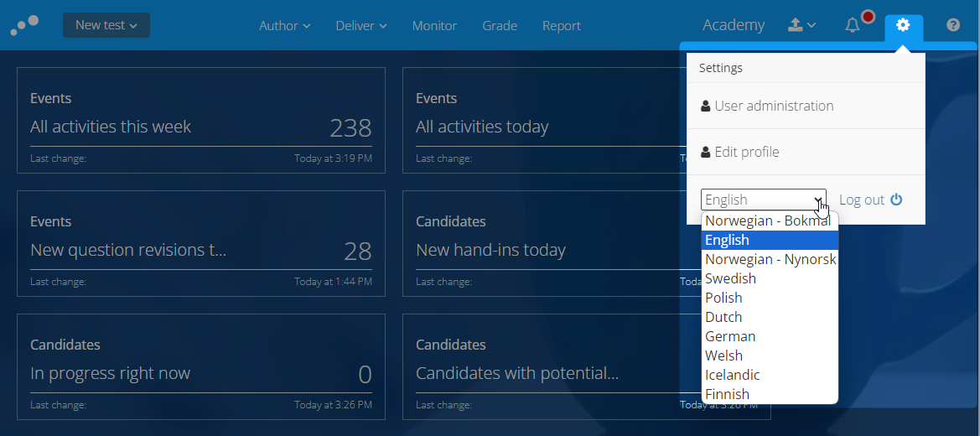Click the 28 revisions count
This screenshot has width=980, height=436.
click(x=358, y=251)
